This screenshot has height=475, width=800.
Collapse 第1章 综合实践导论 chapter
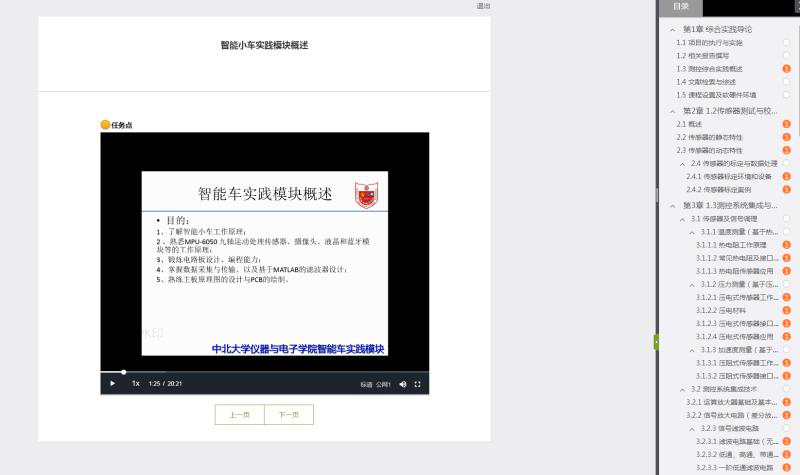pyautogui.click(x=673, y=30)
